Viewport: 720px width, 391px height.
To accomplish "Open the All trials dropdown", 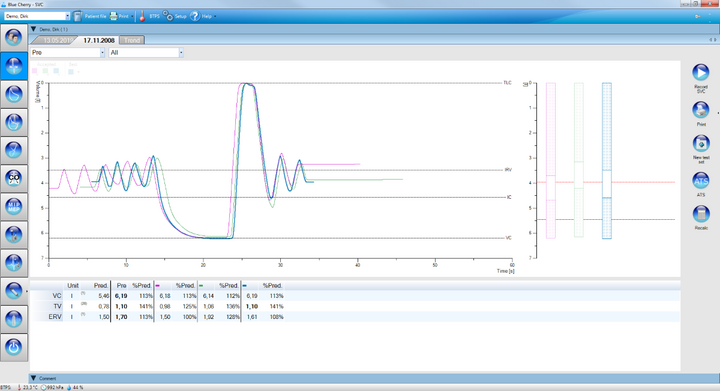I will pos(146,53).
